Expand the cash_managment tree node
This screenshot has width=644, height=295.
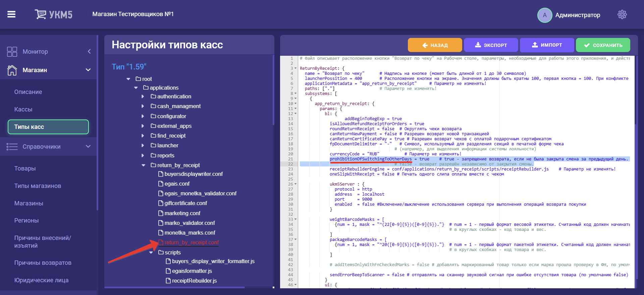[143, 106]
